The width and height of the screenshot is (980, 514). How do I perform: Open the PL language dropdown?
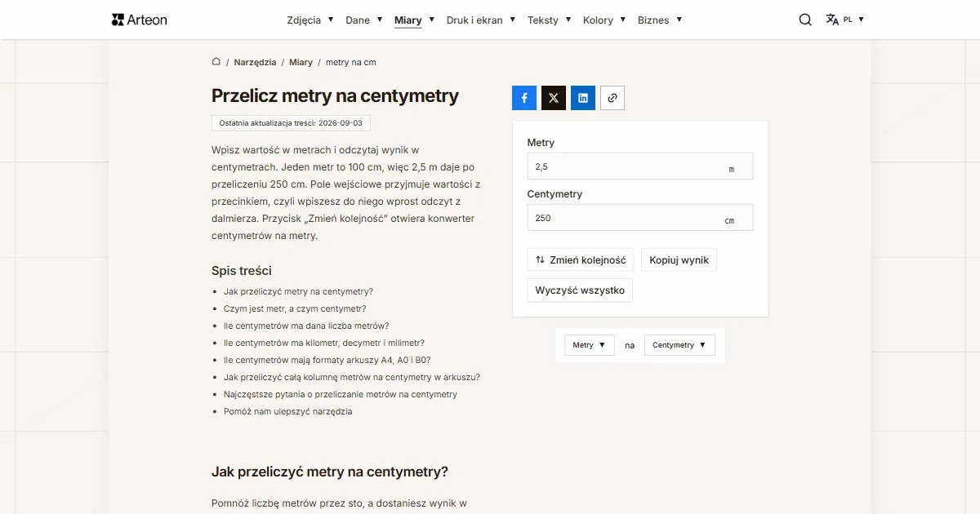[853, 20]
